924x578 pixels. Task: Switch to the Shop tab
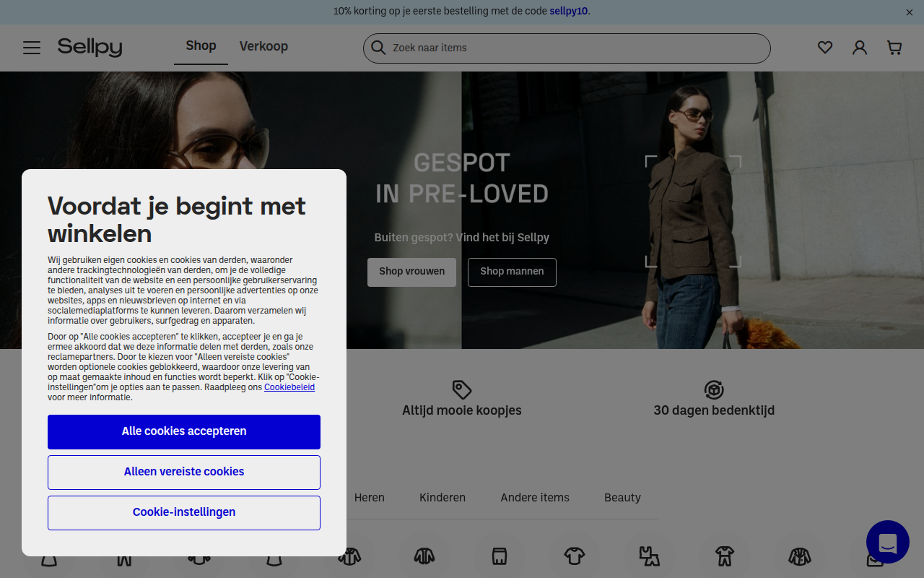click(201, 46)
